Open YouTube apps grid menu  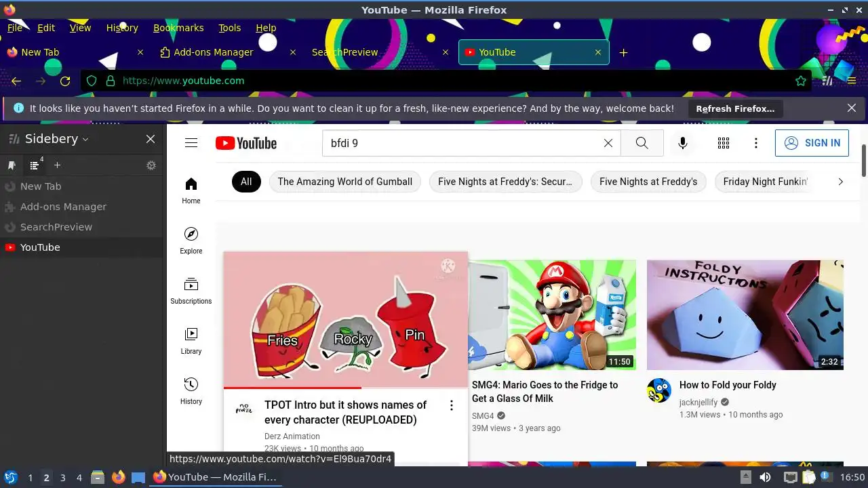(724, 143)
